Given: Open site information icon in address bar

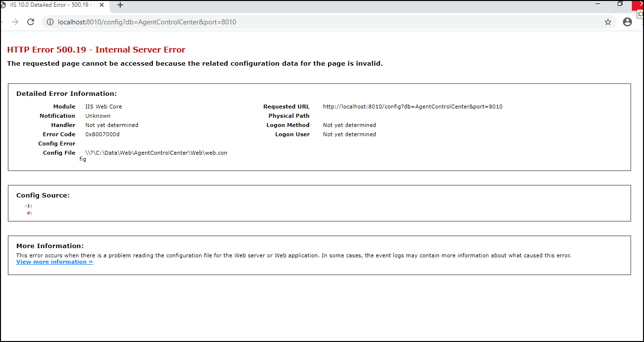Looking at the screenshot, I should coord(50,22).
